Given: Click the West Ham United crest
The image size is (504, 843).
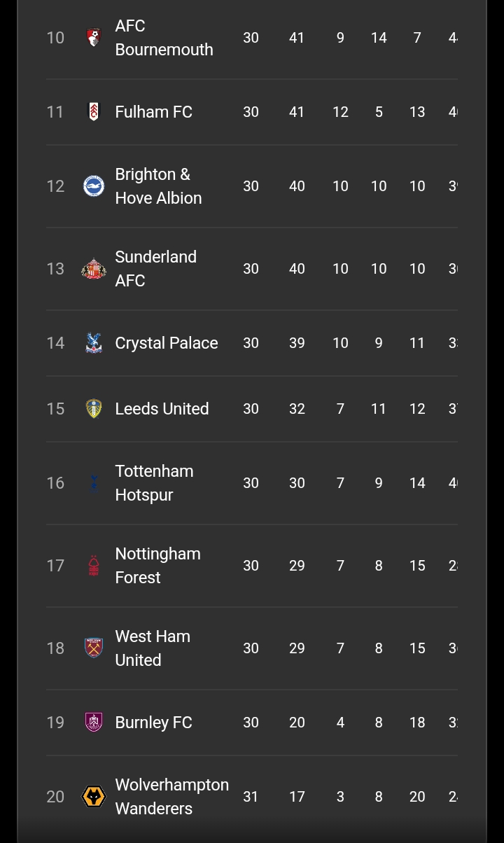Looking at the screenshot, I should (x=93, y=648).
